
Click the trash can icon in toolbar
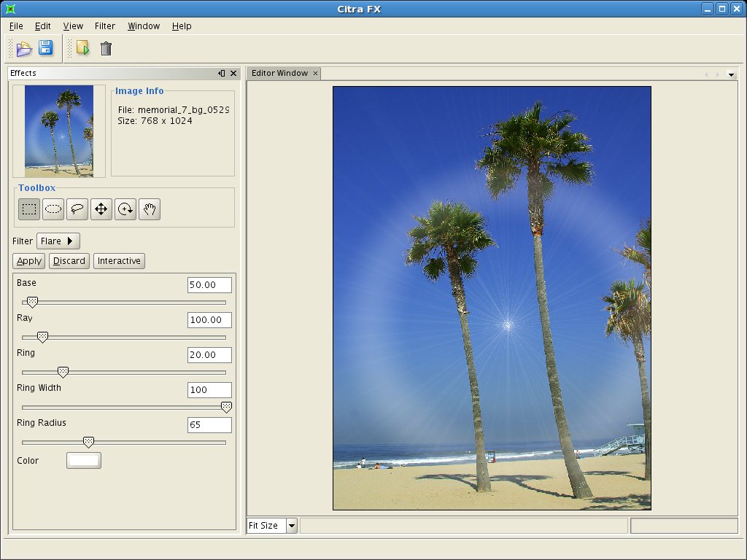coord(106,49)
